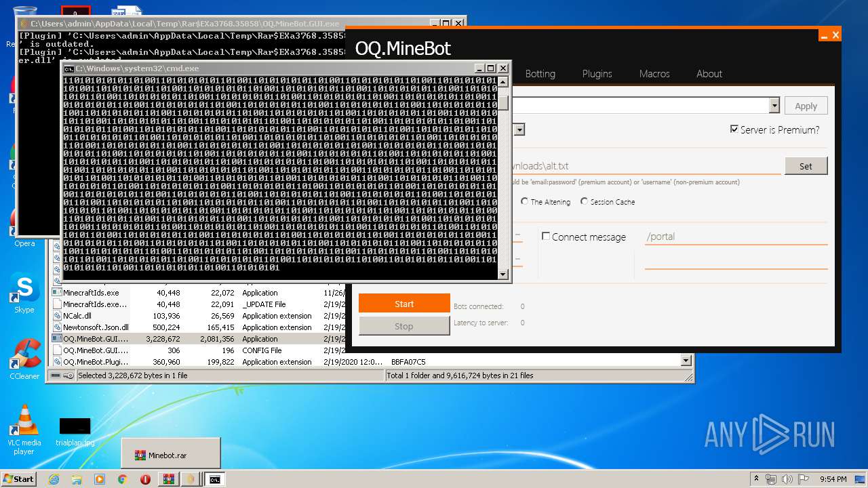Launch Chrome from taskbar
Viewport: 868px width, 488px height.
point(122,479)
